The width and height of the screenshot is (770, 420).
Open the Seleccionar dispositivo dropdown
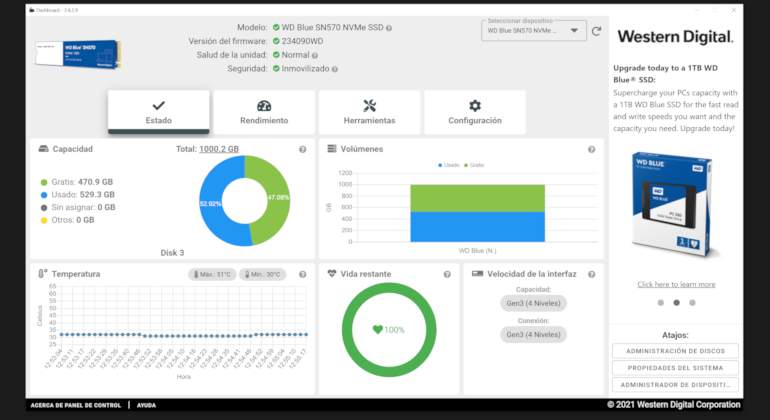[x=534, y=30]
